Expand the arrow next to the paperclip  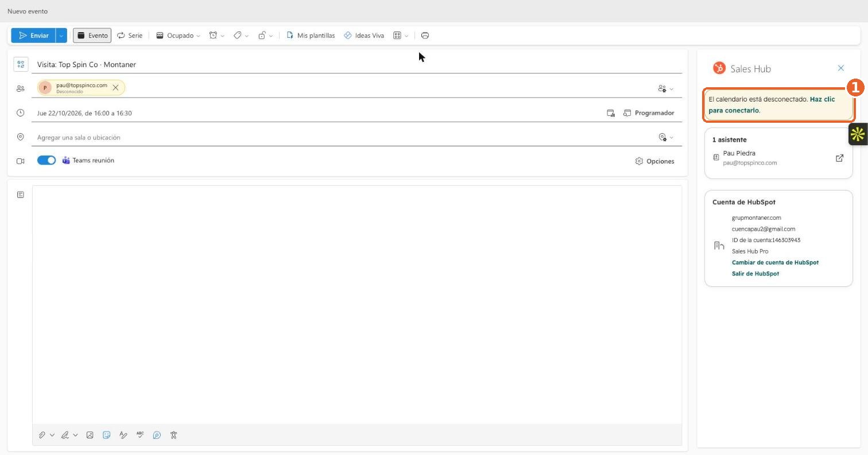[x=52, y=435]
